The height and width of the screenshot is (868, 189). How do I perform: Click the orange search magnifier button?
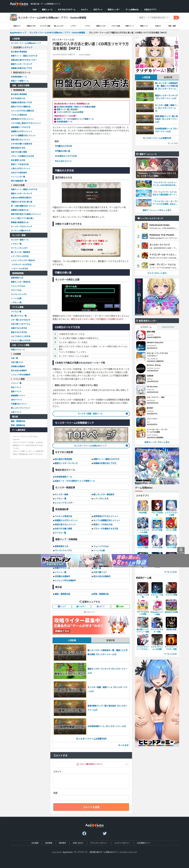[176, 18]
